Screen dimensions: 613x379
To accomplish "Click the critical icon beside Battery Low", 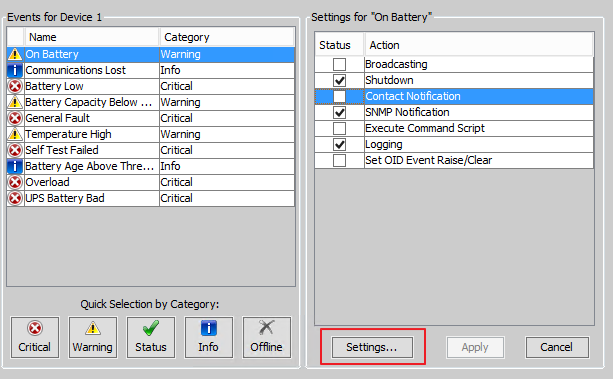I will tap(15, 86).
